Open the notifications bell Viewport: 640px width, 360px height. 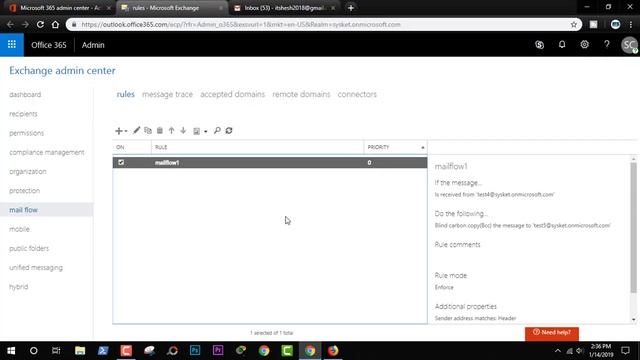tap(562, 44)
